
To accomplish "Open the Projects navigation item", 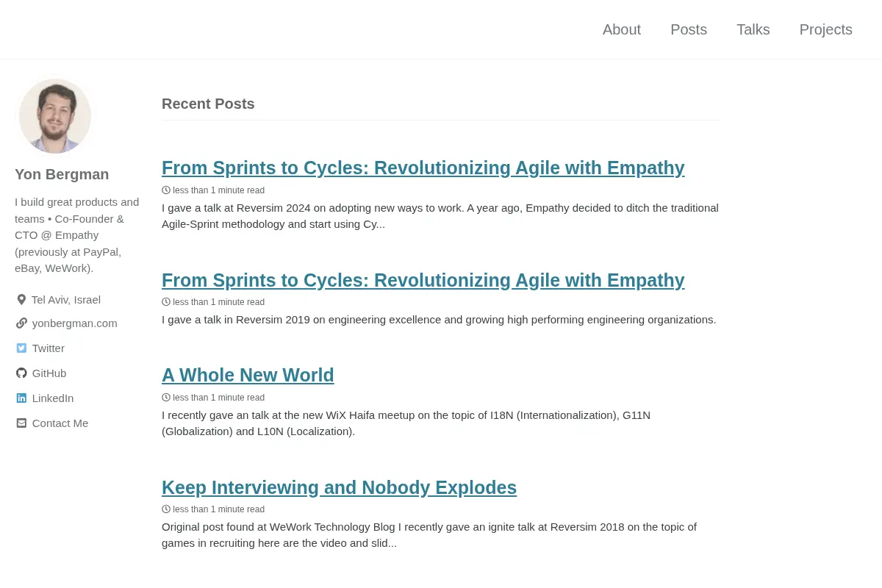I will pos(826,29).
